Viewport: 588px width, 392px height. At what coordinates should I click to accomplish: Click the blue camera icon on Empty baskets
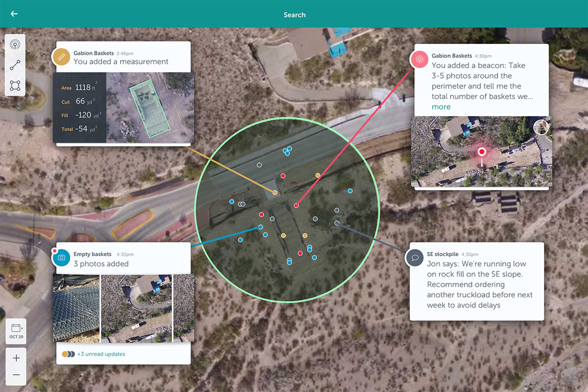61,258
